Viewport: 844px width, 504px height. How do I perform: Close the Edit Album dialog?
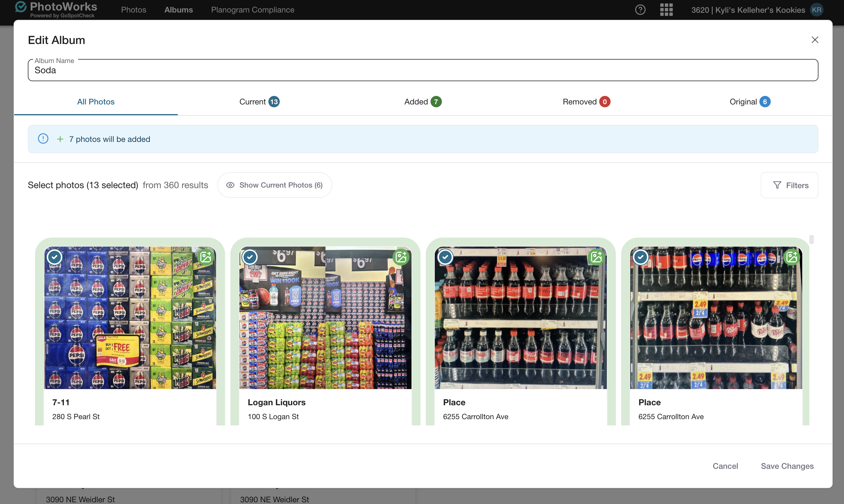point(815,40)
